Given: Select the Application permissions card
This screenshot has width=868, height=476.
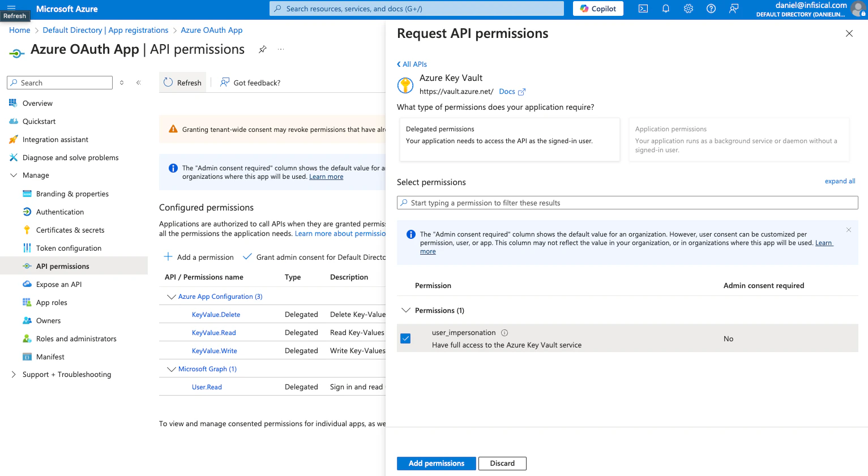Looking at the screenshot, I should tap(739, 139).
